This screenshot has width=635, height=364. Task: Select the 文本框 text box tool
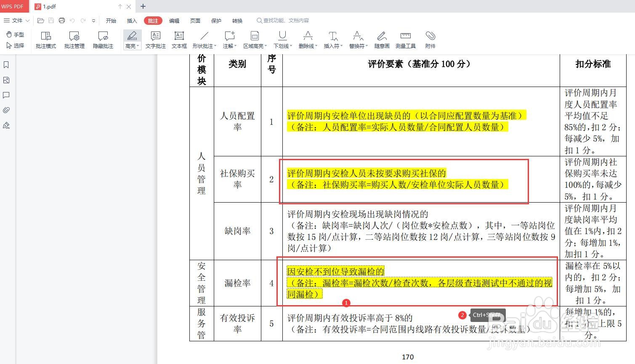pos(179,40)
